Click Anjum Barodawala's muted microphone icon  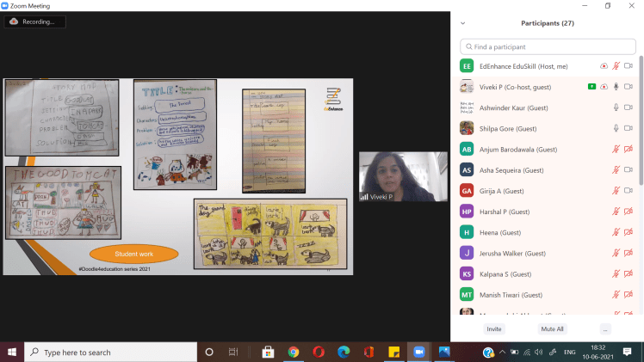pos(616,149)
